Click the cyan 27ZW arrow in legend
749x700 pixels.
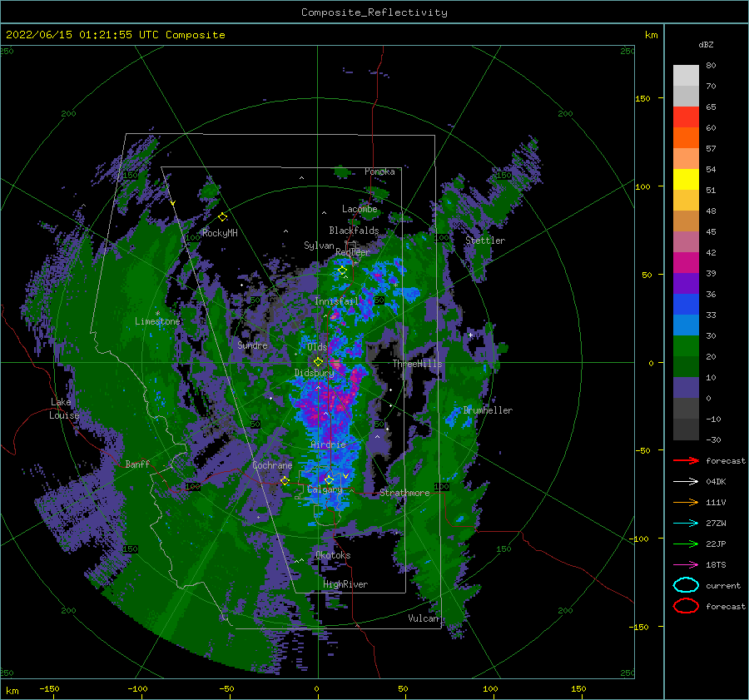click(x=686, y=523)
